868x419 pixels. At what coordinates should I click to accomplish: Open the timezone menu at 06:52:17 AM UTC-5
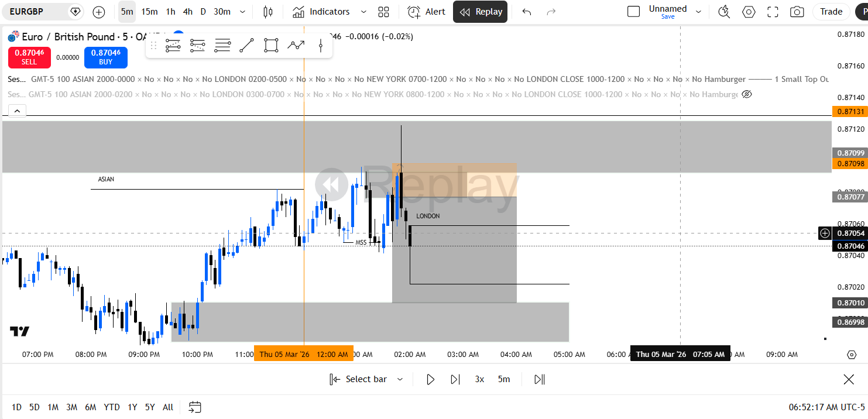pos(827,407)
